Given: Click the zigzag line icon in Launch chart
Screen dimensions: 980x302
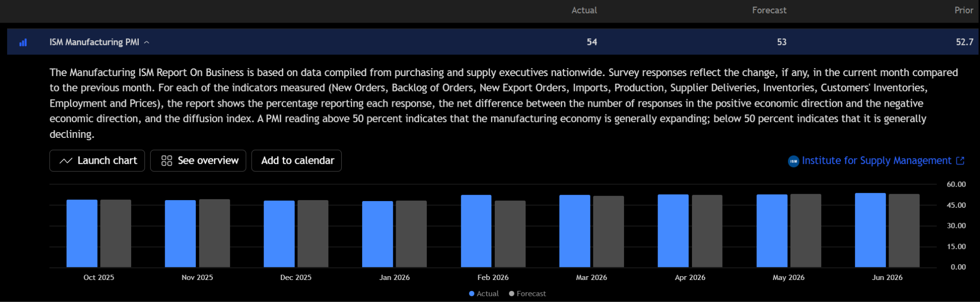Looking at the screenshot, I should point(66,161).
